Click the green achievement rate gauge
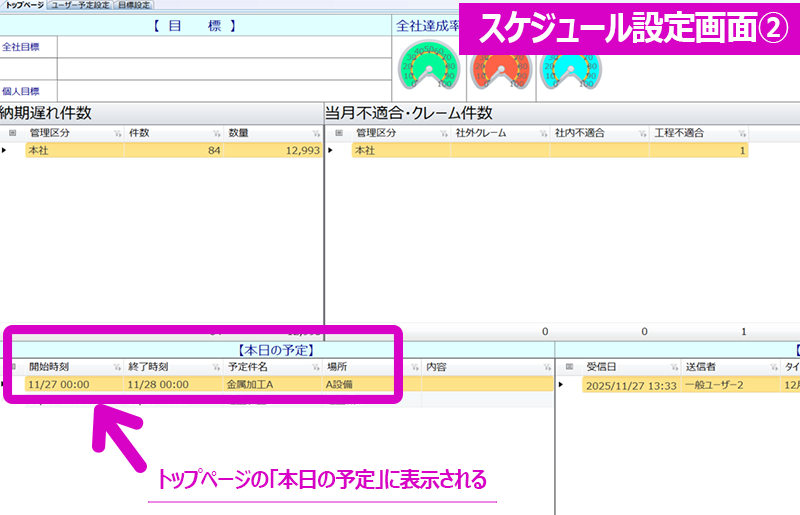 tap(423, 67)
